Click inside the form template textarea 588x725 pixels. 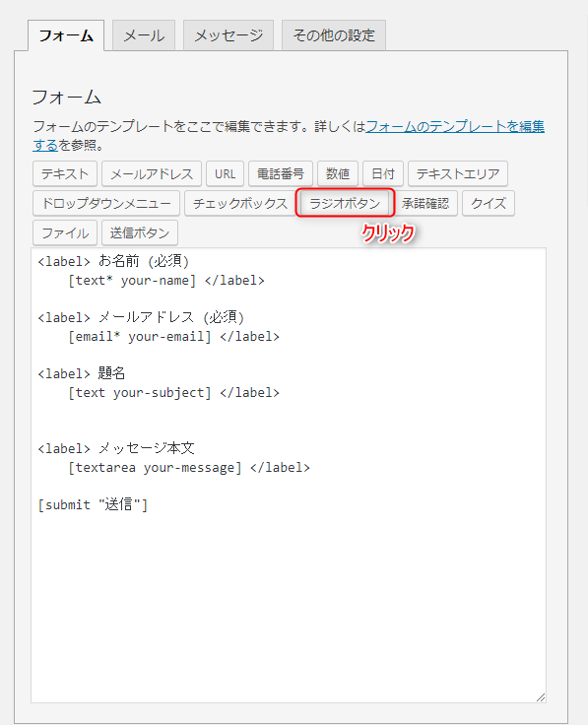coord(289,476)
